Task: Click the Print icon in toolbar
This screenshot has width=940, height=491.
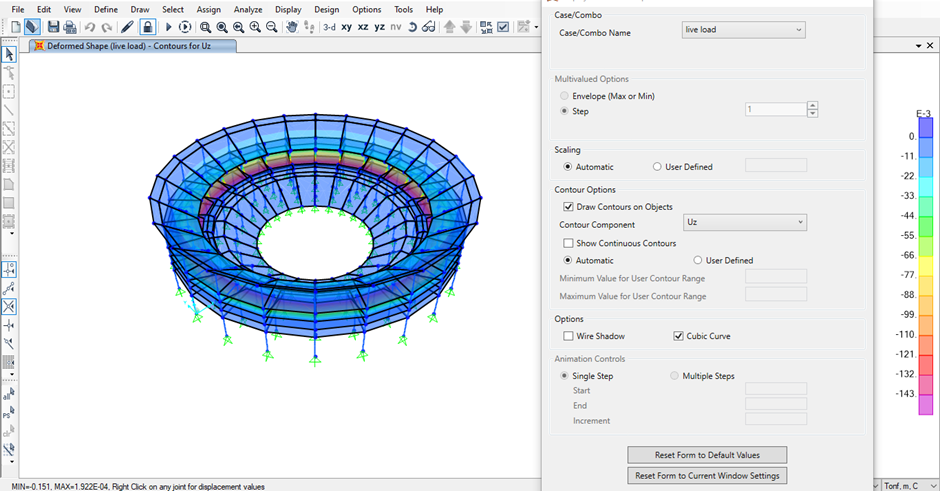Action: point(70,27)
